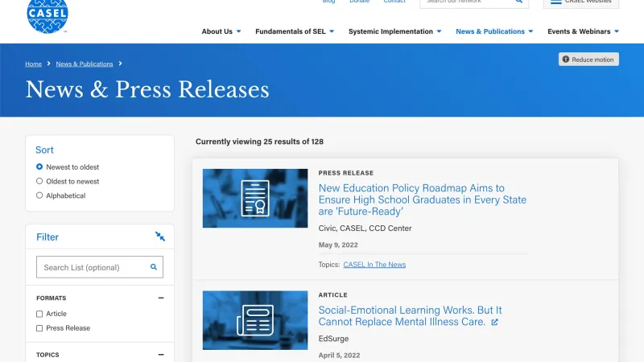Open the Fundamentals of SEL dropdown arrow
Screen dimensions: 644x362
pos(332,31)
